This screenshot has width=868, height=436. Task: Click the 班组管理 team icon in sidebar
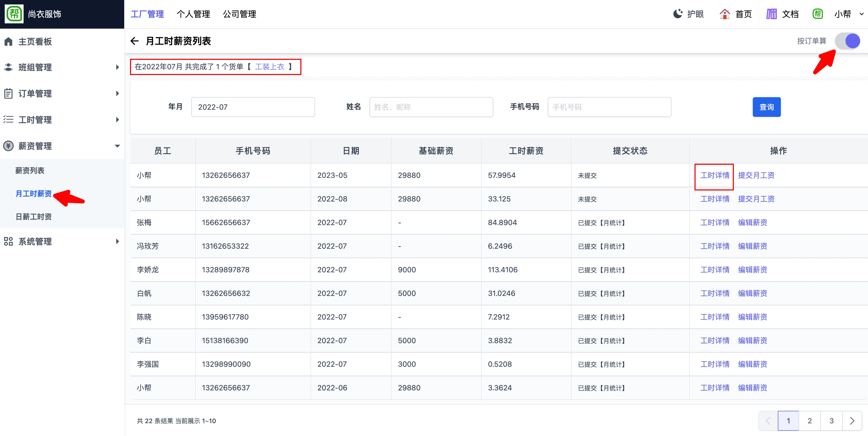(x=8, y=67)
